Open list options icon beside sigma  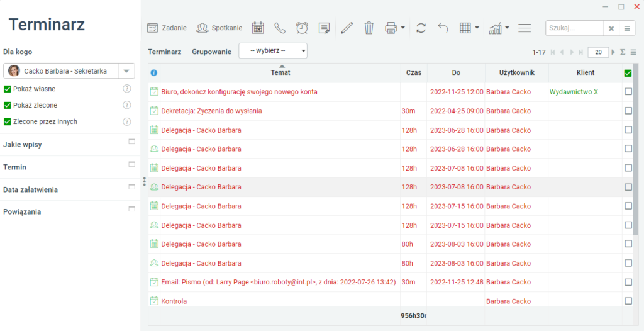[633, 52]
